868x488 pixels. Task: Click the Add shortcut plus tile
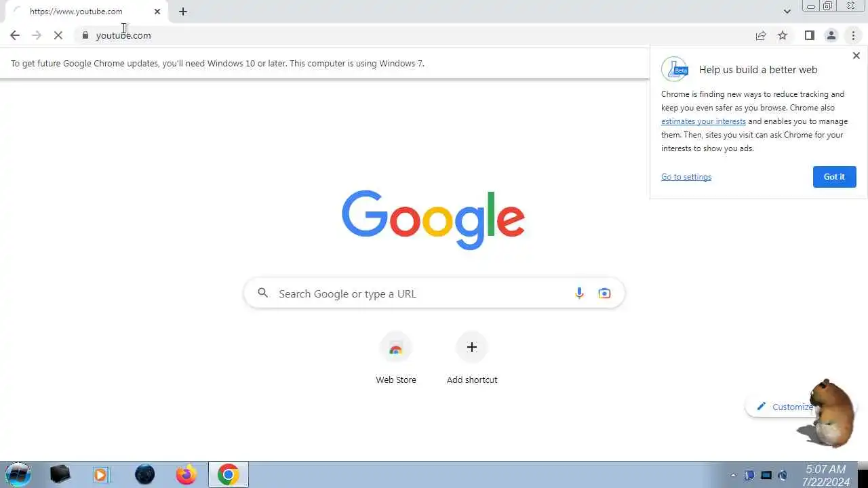pyautogui.click(x=472, y=359)
